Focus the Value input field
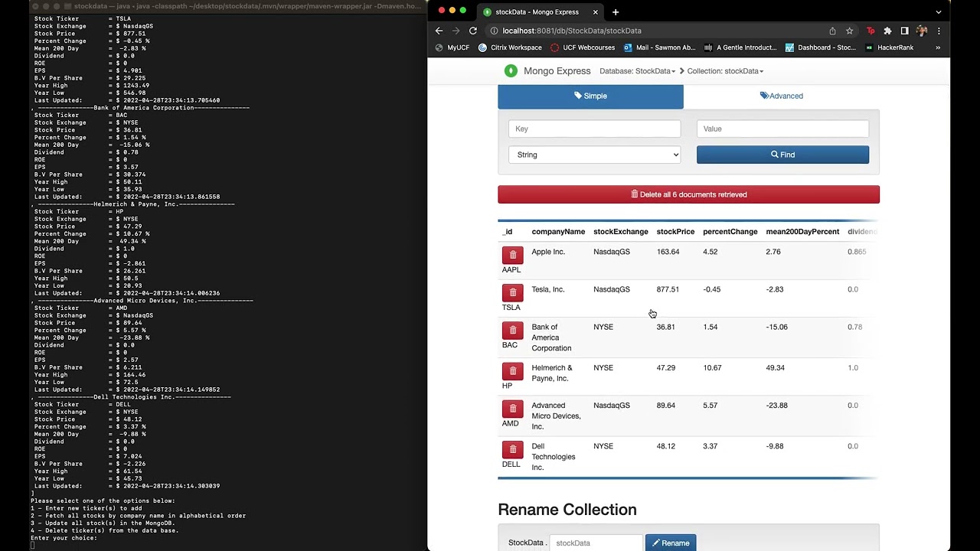 tap(782, 129)
